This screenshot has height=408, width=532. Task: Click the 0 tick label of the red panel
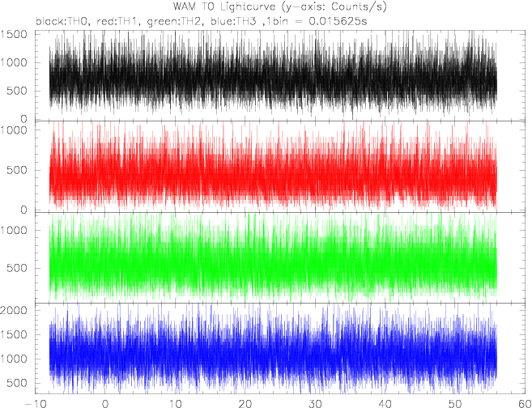click(x=23, y=210)
